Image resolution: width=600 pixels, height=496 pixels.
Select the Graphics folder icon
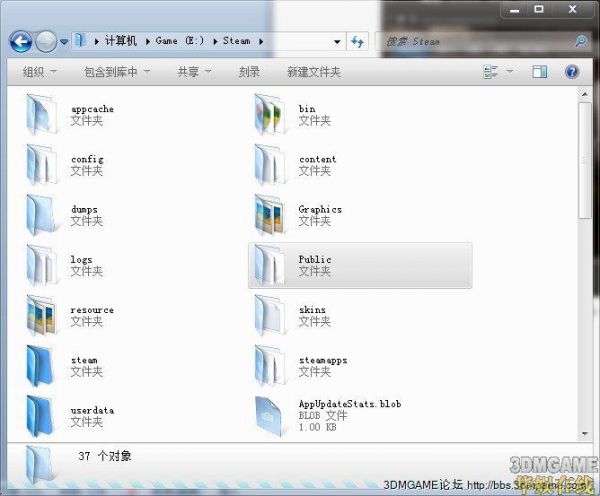tap(269, 215)
